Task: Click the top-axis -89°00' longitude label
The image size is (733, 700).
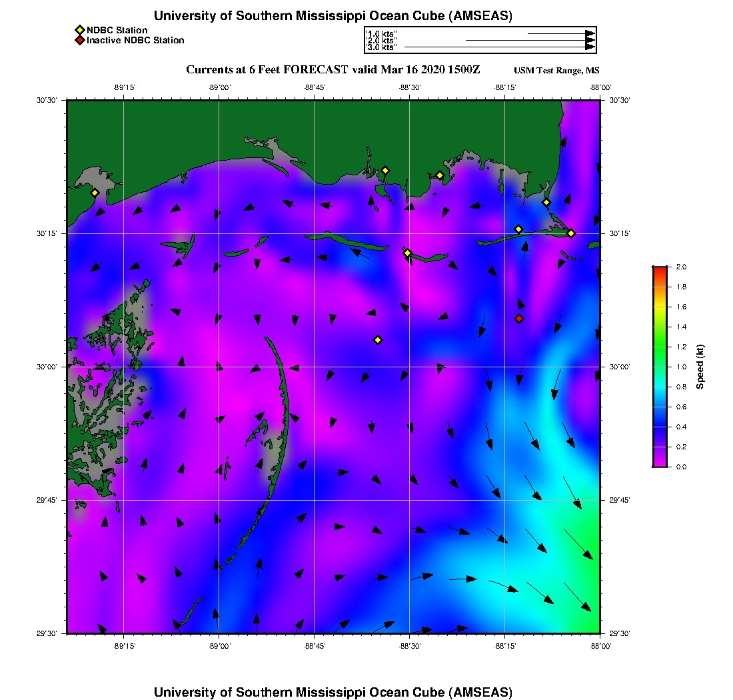Action: (x=220, y=87)
